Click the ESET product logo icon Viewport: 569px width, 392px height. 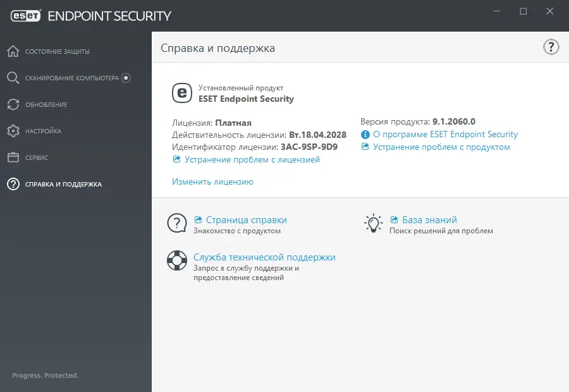click(182, 93)
